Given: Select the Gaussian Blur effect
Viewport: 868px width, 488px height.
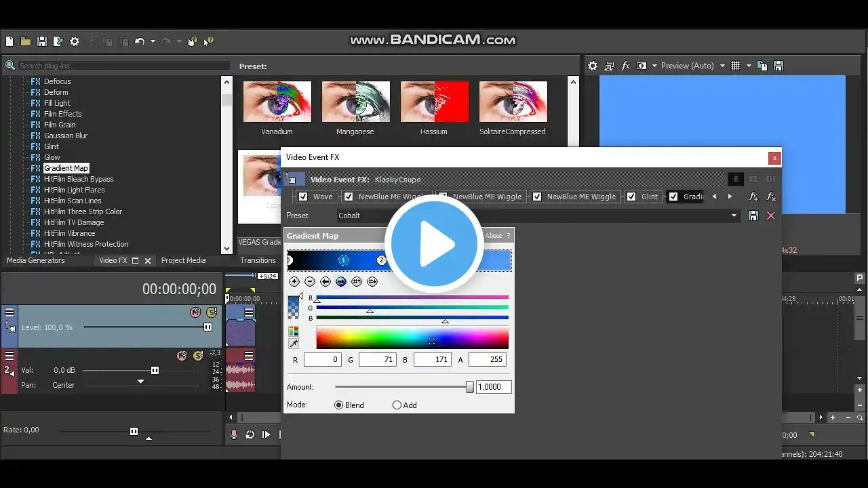Looking at the screenshot, I should (66, 136).
